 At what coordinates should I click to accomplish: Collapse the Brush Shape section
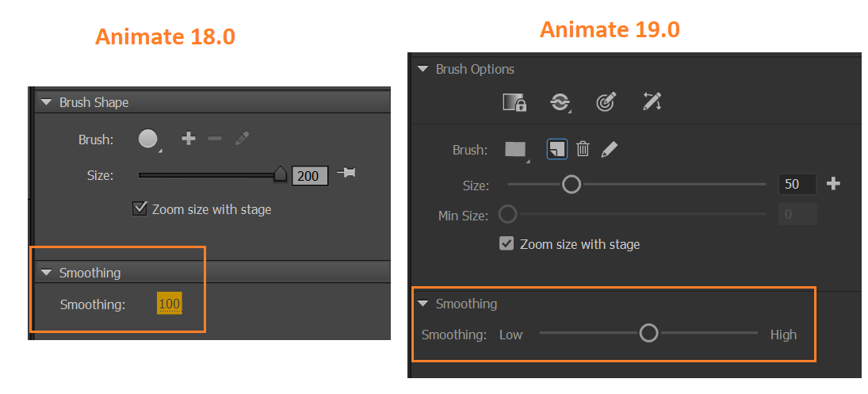pyautogui.click(x=45, y=102)
